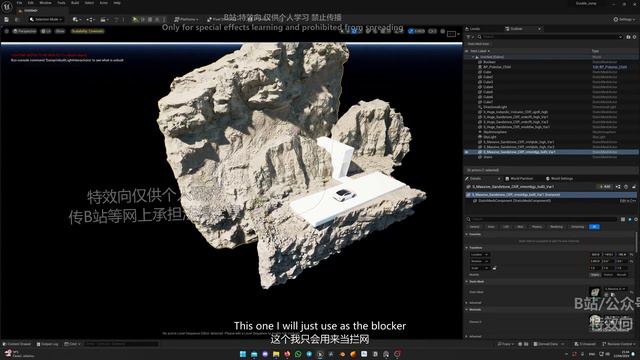Focus the Details search field
Viewport: 640px width, 360px height.
pyautogui.click(x=544, y=219)
